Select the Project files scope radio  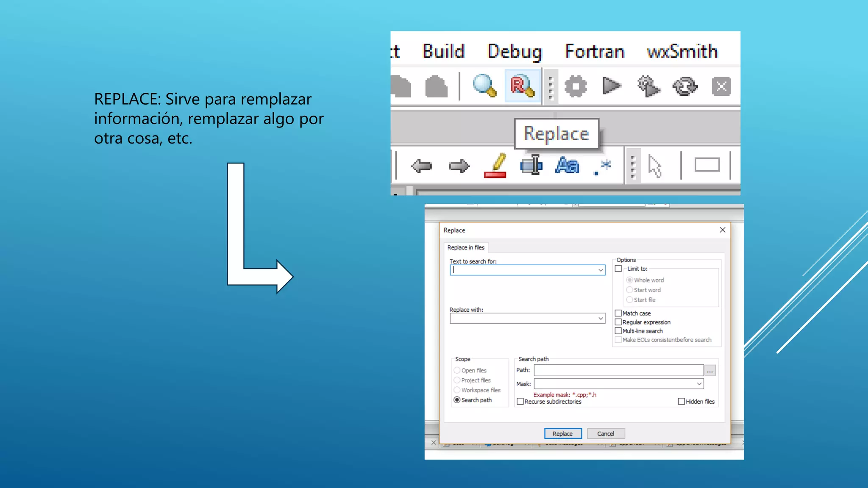click(457, 380)
